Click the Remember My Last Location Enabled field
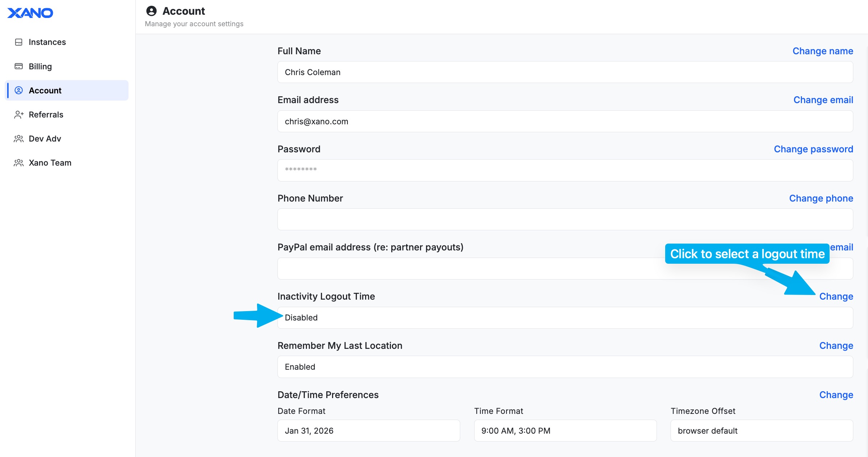The height and width of the screenshot is (457, 868). (x=565, y=367)
